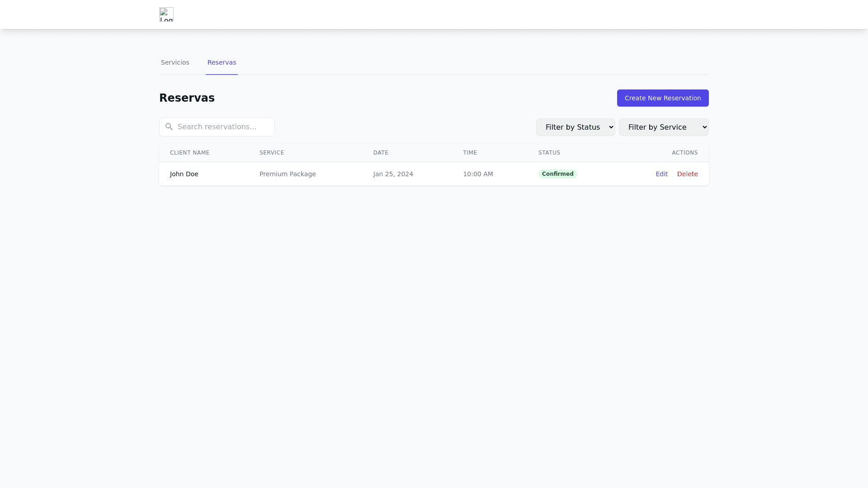Edit the John Doe reservation
The height and width of the screenshot is (488, 868).
[661, 174]
